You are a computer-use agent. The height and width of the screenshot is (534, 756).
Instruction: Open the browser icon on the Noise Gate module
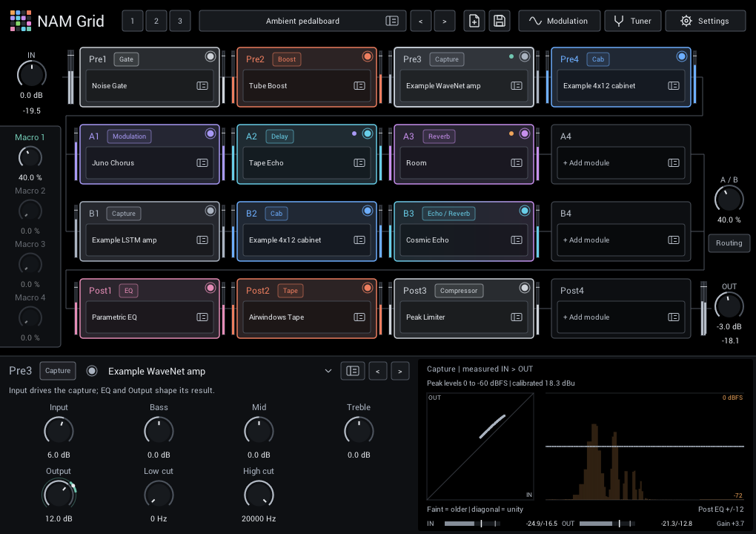[x=202, y=85]
